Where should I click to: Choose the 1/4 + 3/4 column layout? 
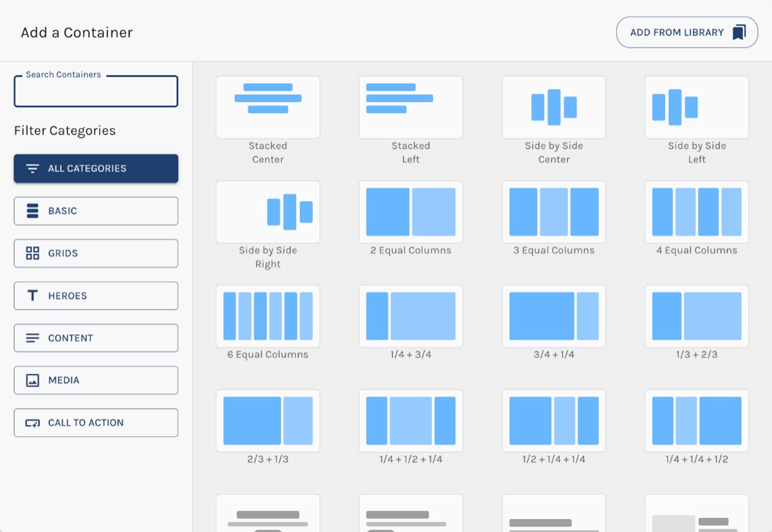tap(410, 316)
